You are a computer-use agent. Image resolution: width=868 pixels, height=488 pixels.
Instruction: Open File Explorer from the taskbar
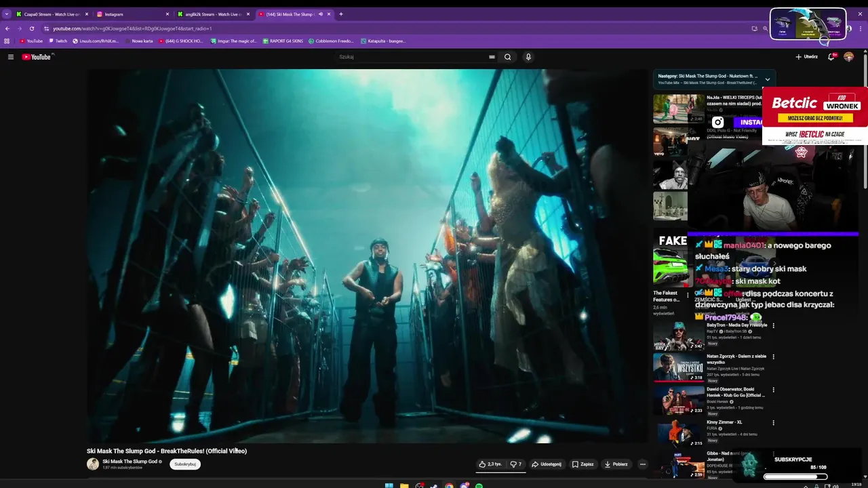[404, 485]
